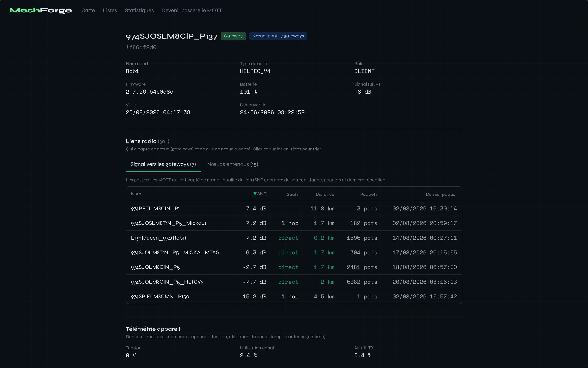
Task: Sort table by Nom header
Action: (136, 194)
